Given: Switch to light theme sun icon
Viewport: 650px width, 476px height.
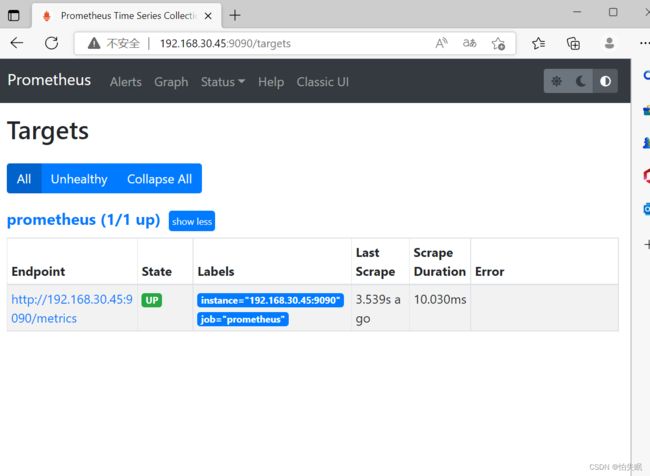Looking at the screenshot, I should click(x=556, y=81).
